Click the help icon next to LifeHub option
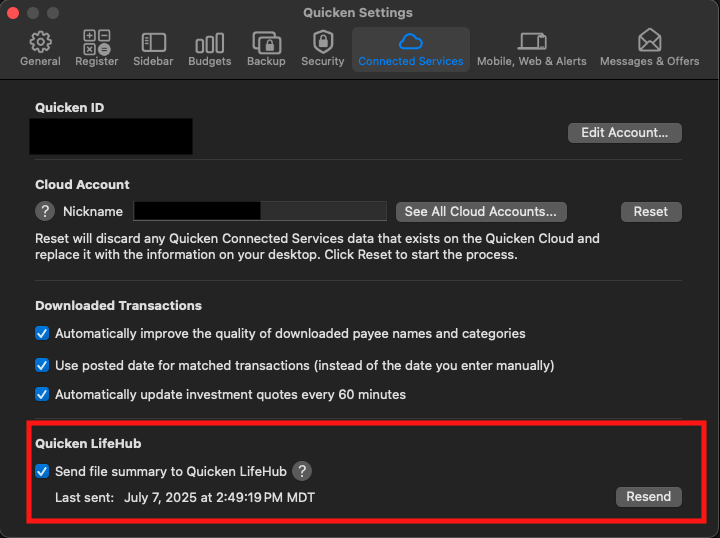 coord(302,471)
